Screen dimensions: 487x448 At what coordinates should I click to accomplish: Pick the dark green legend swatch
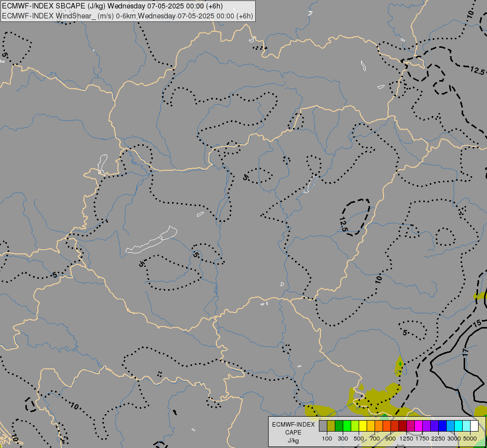pos(339,426)
